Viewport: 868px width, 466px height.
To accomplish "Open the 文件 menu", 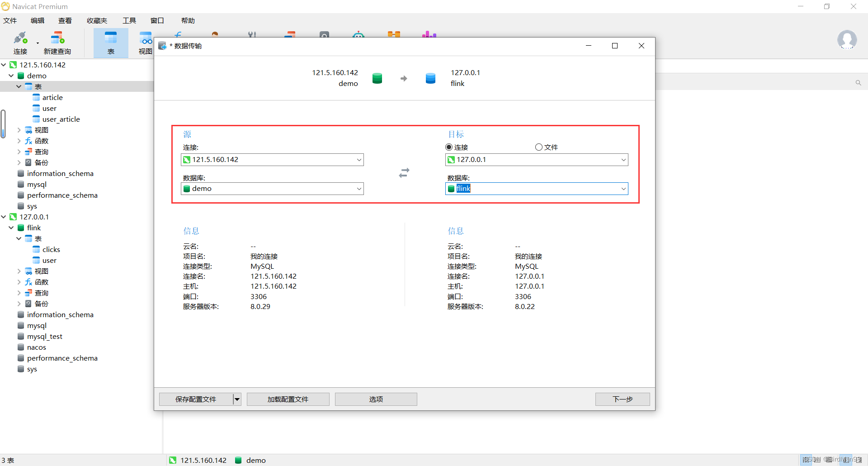I will pyautogui.click(x=10, y=20).
